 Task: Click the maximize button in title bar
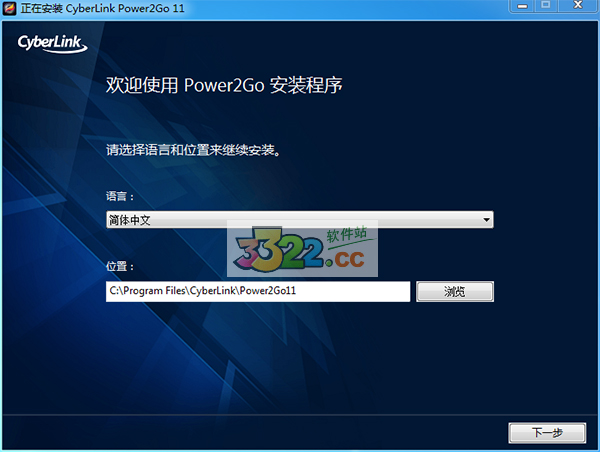(546, 5)
